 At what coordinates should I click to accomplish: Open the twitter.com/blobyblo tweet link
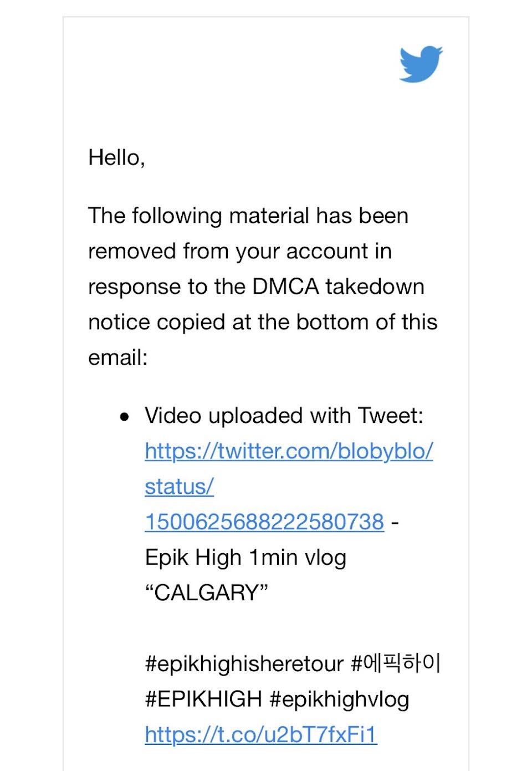289,451
